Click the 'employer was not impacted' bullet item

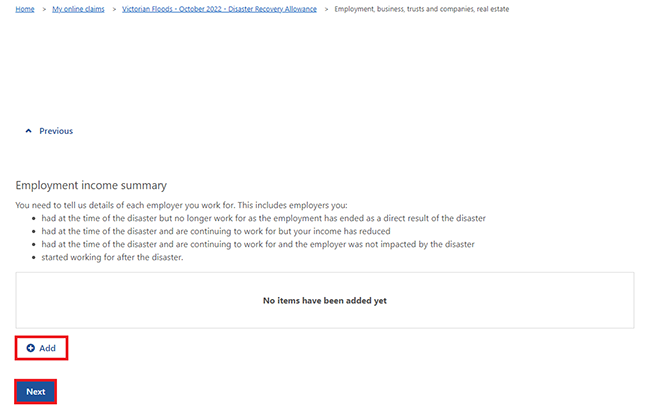[x=258, y=244]
